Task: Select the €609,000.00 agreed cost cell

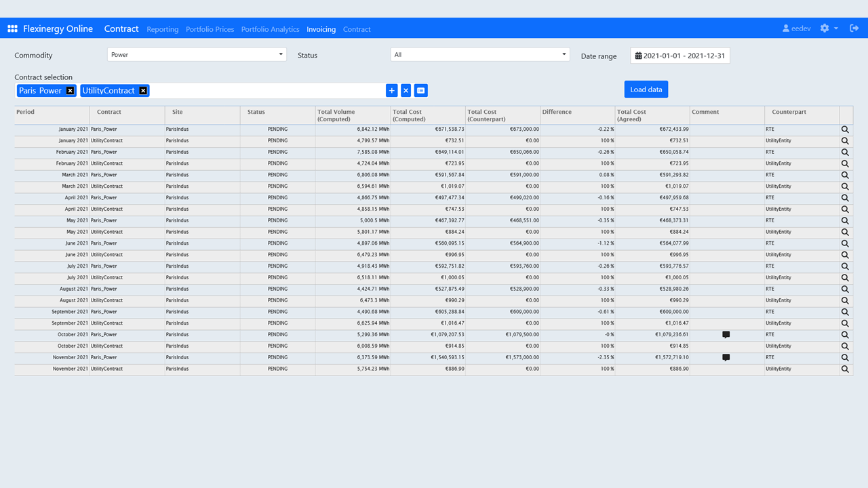Action: [652, 312]
